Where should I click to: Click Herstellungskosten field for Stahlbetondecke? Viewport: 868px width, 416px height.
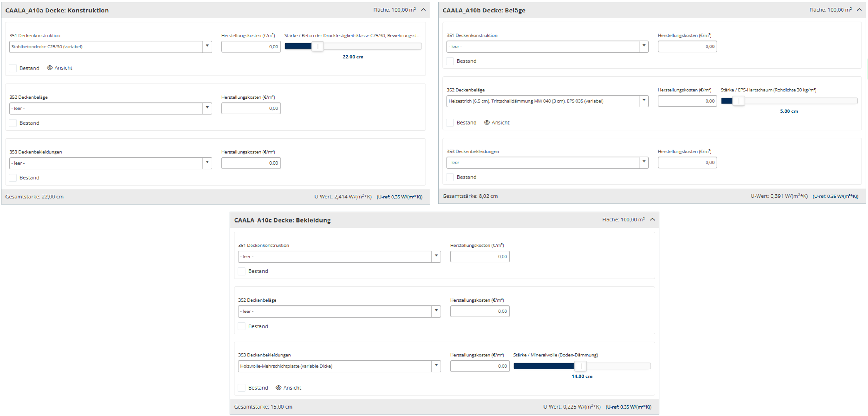click(251, 46)
